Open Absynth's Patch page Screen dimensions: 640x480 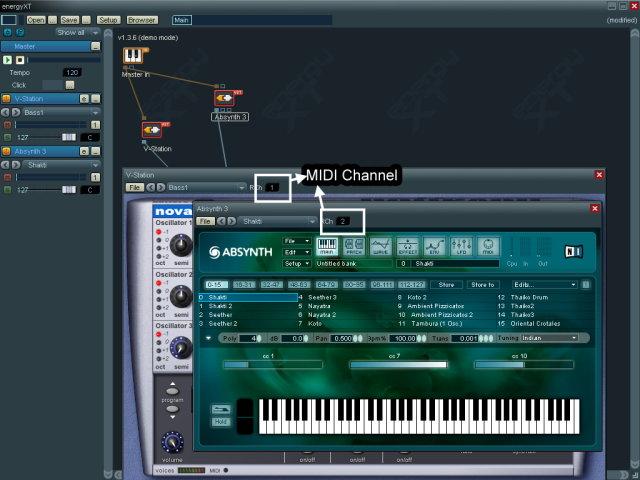354,247
